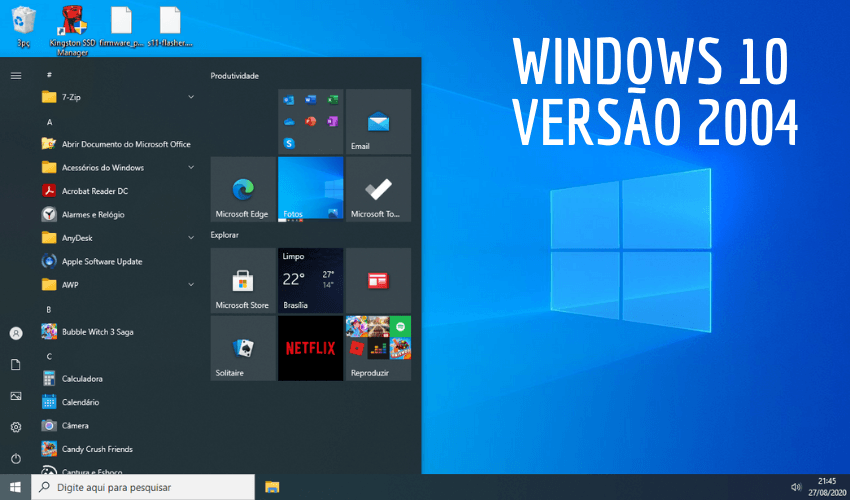This screenshot has width=850, height=500.
Task: Open OneDrive in the Office tile group
Action: [289, 121]
